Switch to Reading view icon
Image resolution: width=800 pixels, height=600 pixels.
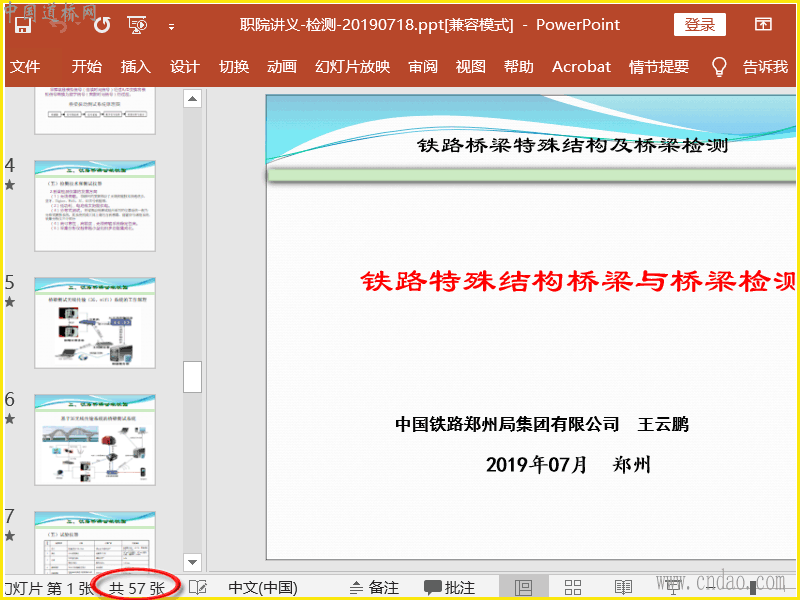tap(623, 588)
